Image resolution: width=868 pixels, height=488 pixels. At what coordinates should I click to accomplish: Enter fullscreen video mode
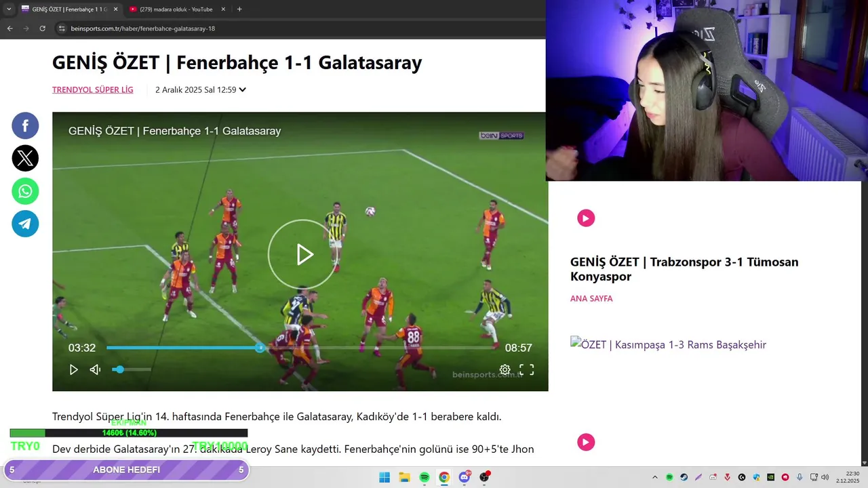coord(527,369)
